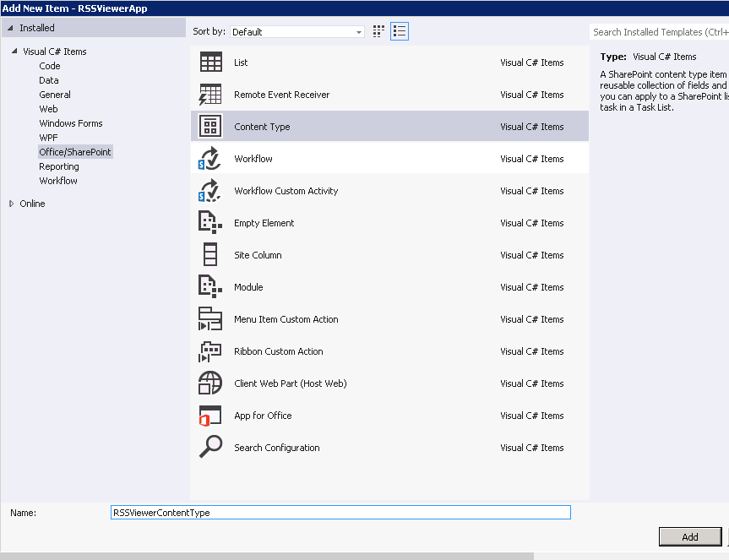Click the Content Type template icon
This screenshot has height=560, width=729.
210,126
